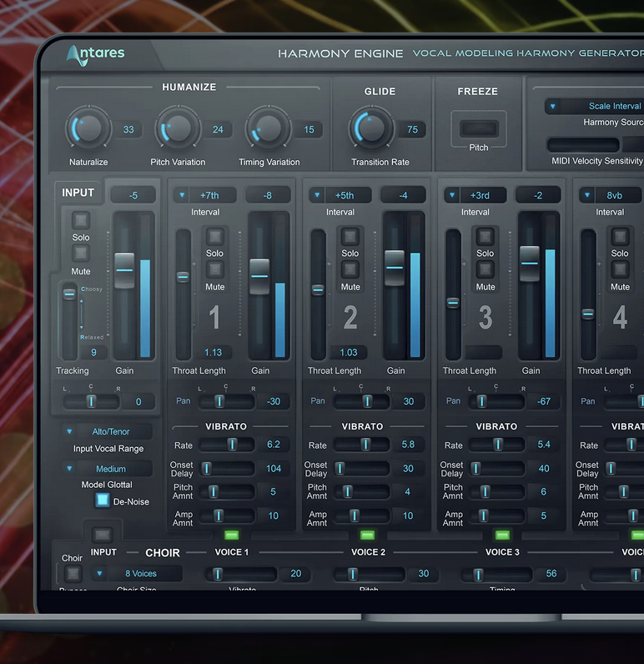Image resolution: width=644 pixels, height=664 pixels.
Task: Click voice 2 Gain fader handle
Action: (x=395, y=268)
